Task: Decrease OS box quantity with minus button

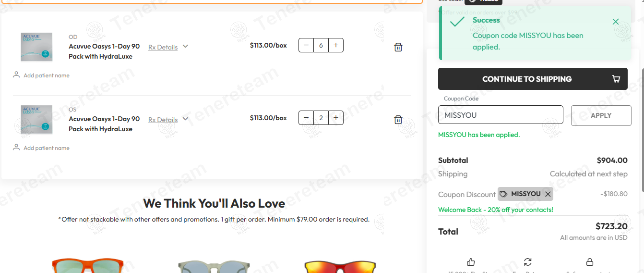Action: [306, 118]
